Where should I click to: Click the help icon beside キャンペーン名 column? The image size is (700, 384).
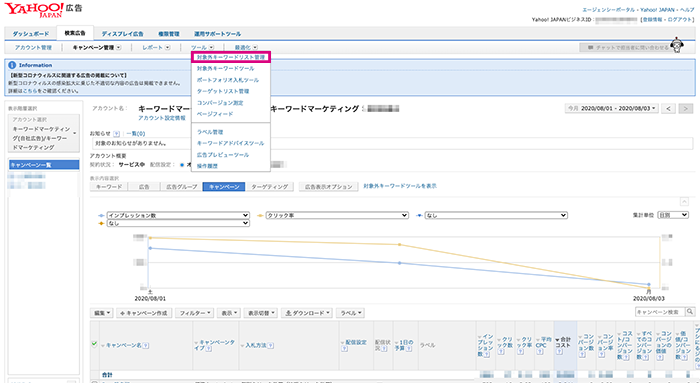point(146,346)
